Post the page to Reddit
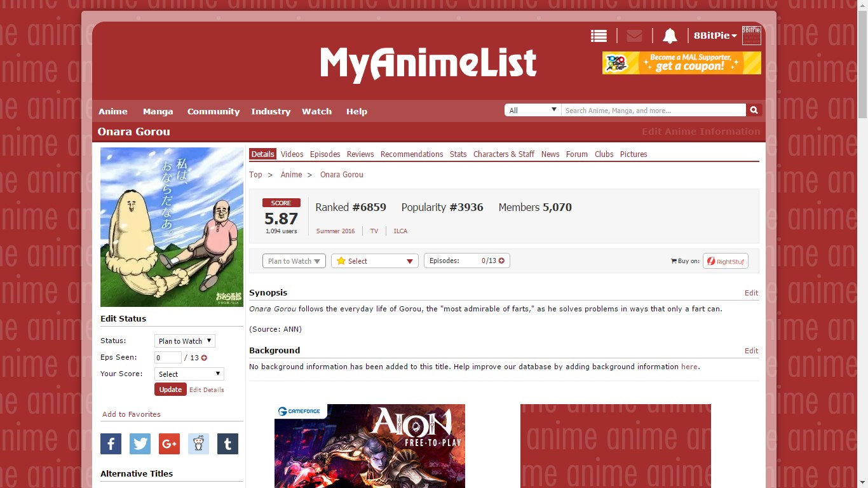 [x=198, y=444]
